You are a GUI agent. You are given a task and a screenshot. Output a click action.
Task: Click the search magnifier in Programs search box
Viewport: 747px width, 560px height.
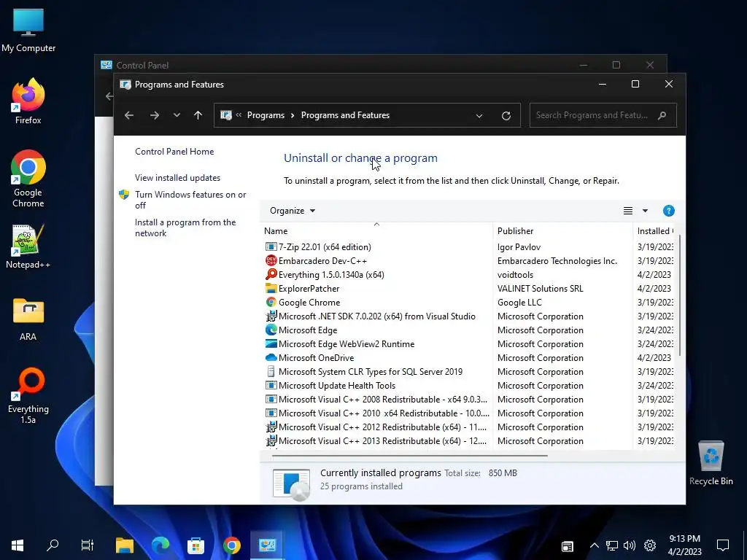pos(662,115)
